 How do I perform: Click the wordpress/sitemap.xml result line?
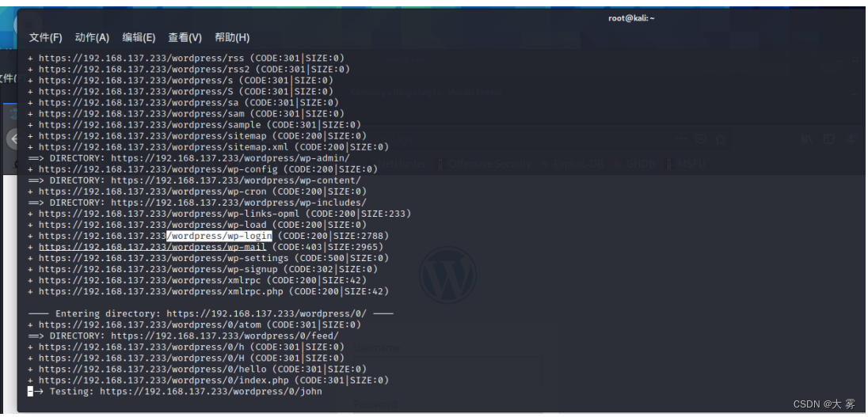click(208, 146)
